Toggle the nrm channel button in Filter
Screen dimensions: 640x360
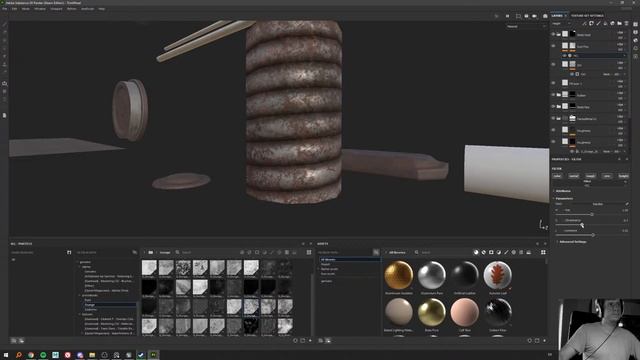pyautogui.click(x=607, y=176)
